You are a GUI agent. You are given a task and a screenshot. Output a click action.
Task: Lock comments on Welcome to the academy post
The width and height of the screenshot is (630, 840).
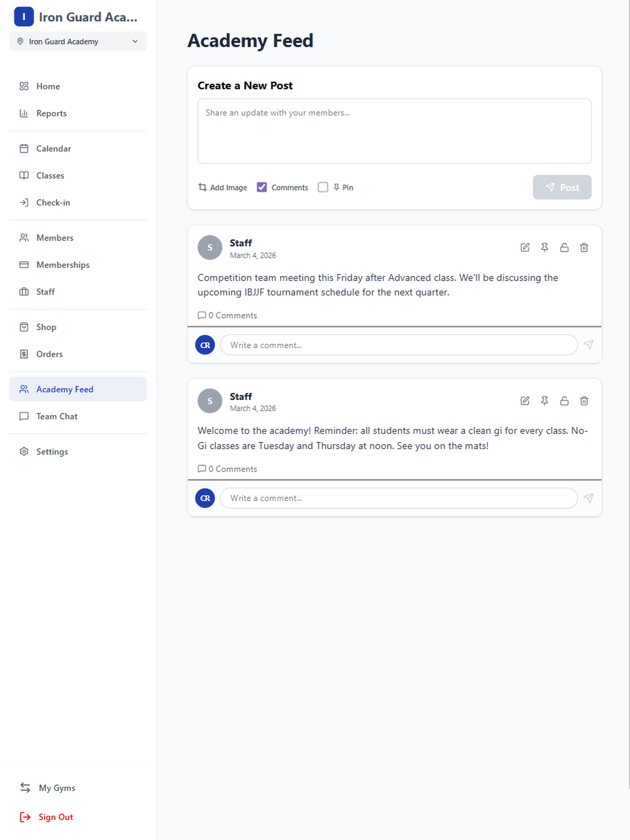point(564,401)
